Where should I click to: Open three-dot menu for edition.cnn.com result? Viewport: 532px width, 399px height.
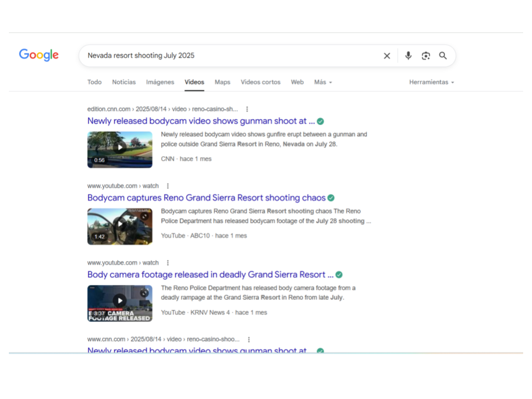[x=247, y=109]
